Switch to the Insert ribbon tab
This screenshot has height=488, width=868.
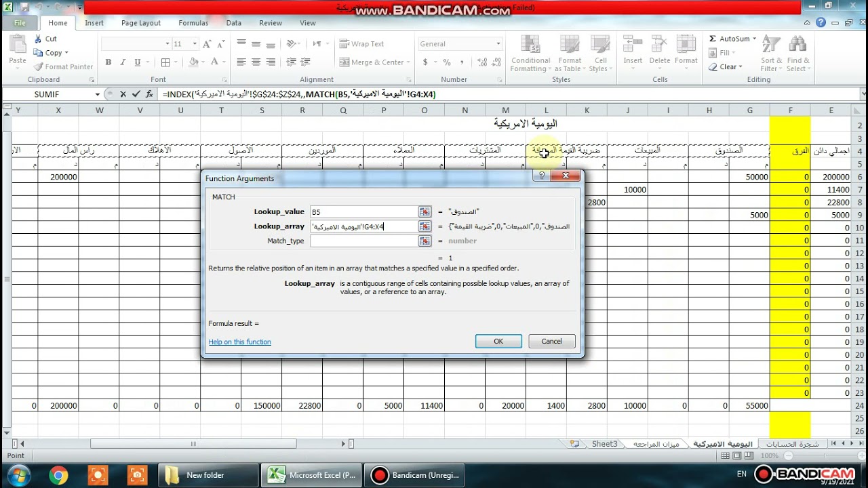click(x=94, y=22)
